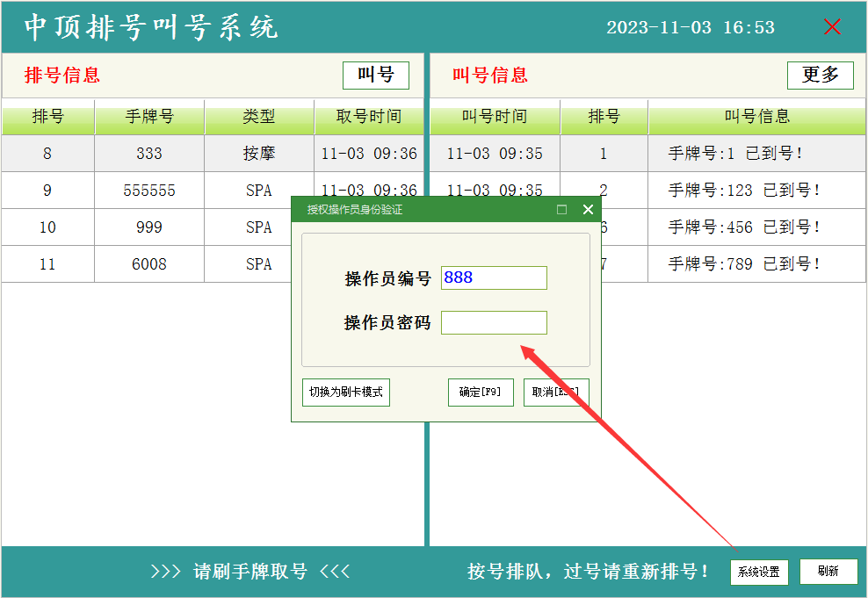Click the 叫号 button
This screenshot has width=868, height=598.
(375, 76)
